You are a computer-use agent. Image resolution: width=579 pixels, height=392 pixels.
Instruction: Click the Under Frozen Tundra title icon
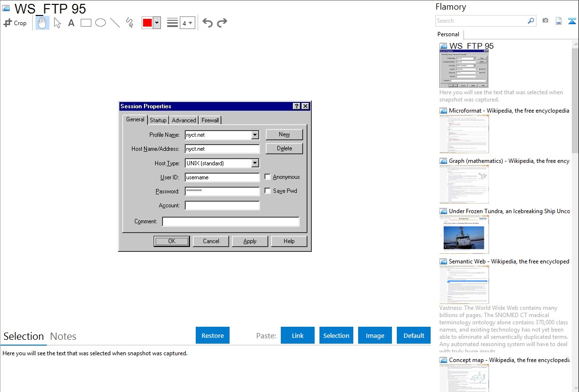click(x=443, y=211)
